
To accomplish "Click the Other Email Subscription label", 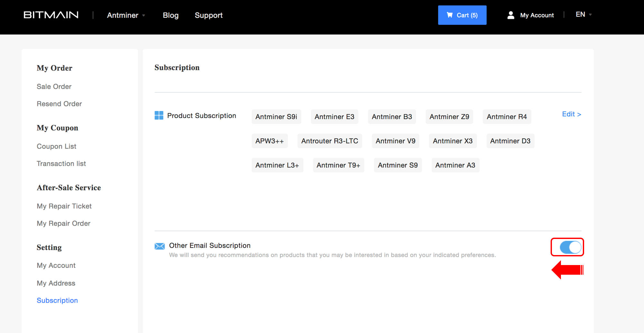I will [x=210, y=245].
